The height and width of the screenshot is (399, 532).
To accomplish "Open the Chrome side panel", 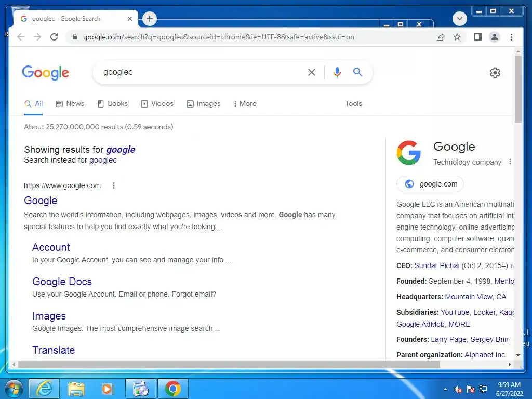I will 478,37.
